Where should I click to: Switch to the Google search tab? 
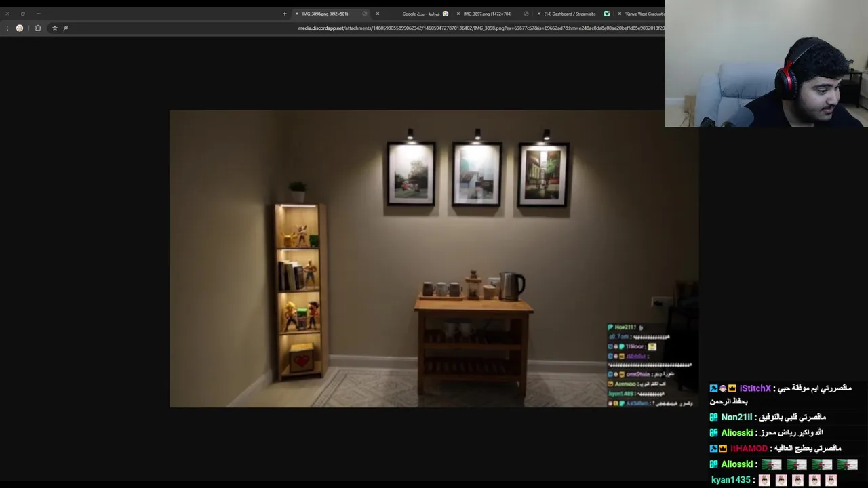412,14
